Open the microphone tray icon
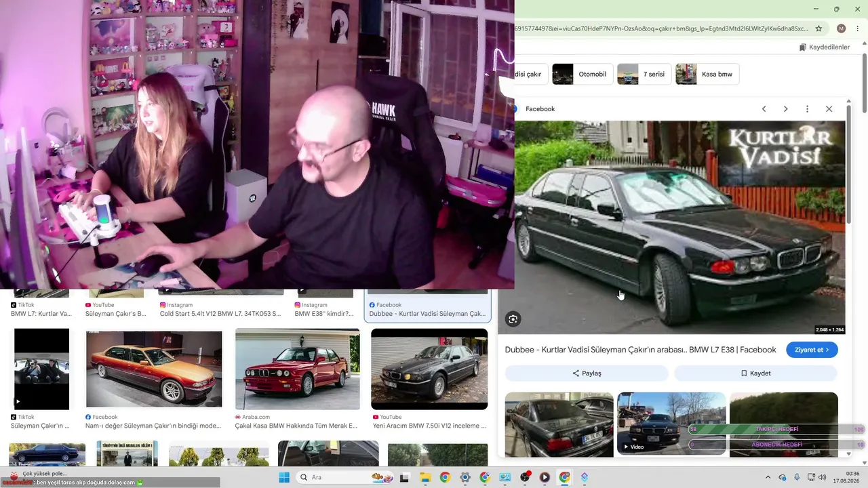 coord(797,477)
